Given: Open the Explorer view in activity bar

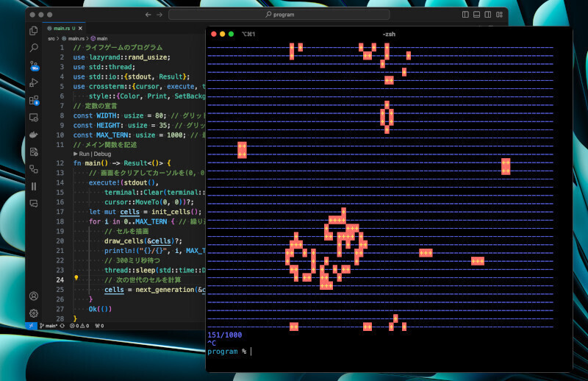Looking at the screenshot, I should (34, 30).
